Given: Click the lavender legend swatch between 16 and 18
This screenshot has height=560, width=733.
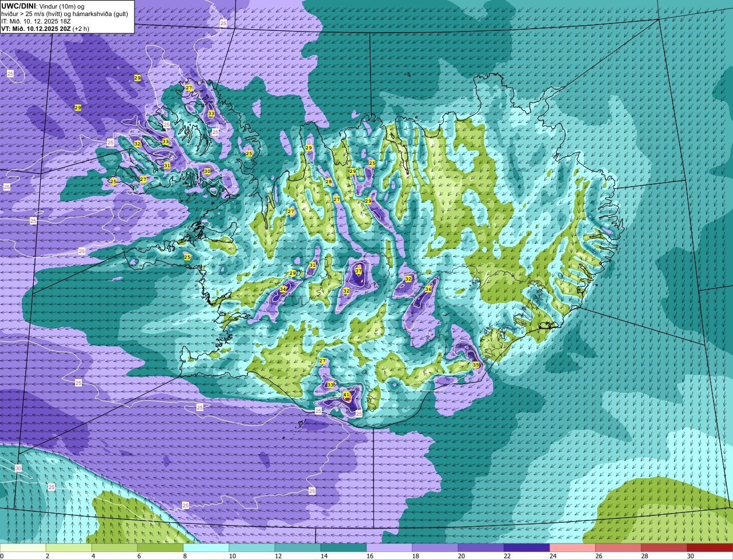Looking at the screenshot, I should click(389, 547).
